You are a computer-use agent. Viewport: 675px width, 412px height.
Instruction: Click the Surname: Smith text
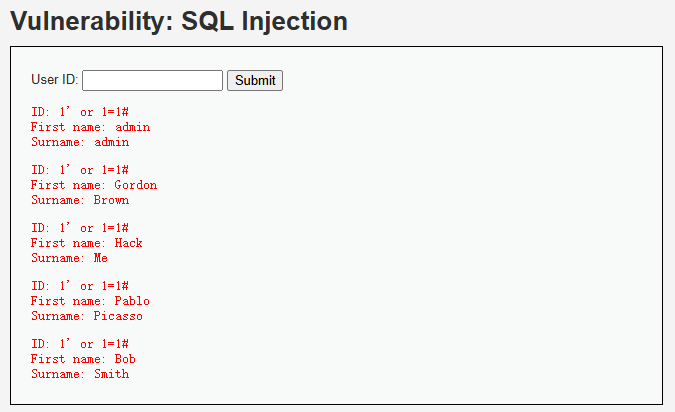(80, 374)
